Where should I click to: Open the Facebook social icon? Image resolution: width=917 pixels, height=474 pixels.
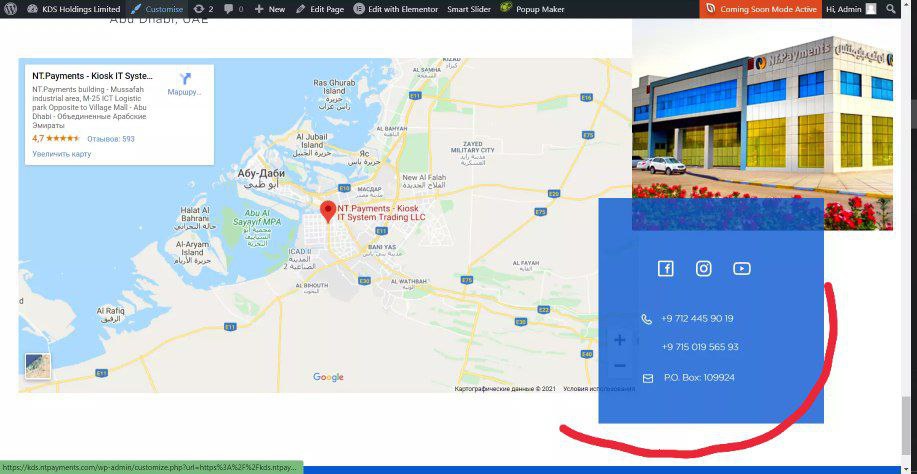tap(666, 268)
